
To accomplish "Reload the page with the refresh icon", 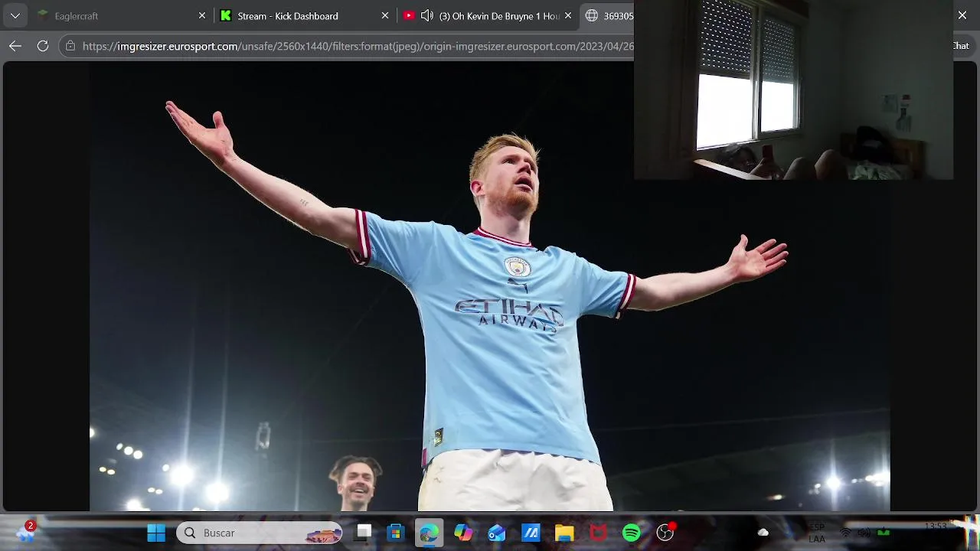I will 43,46.
